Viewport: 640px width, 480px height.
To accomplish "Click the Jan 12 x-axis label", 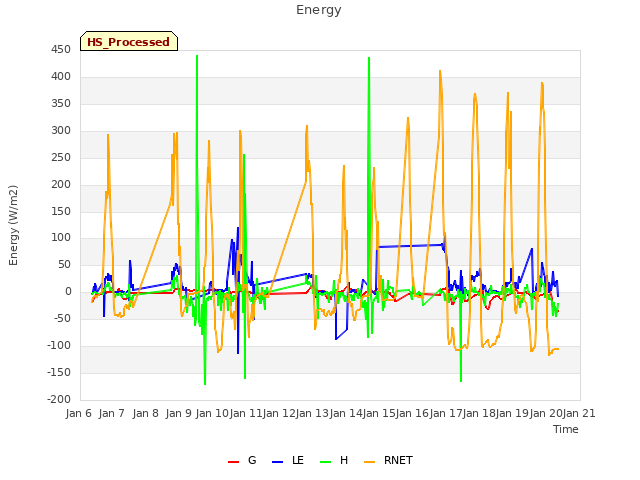I will (x=279, y=413).
